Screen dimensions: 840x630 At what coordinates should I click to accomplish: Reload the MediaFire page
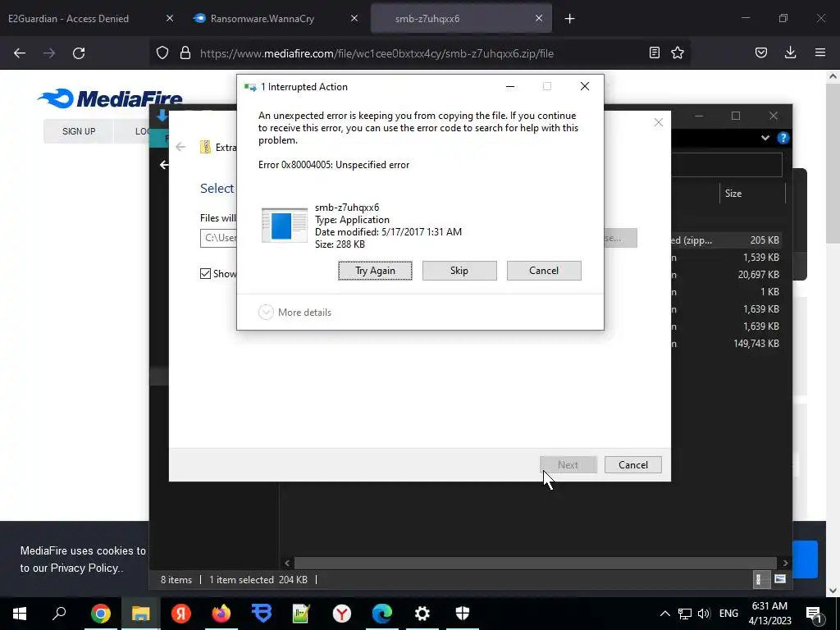pos(79,53)
